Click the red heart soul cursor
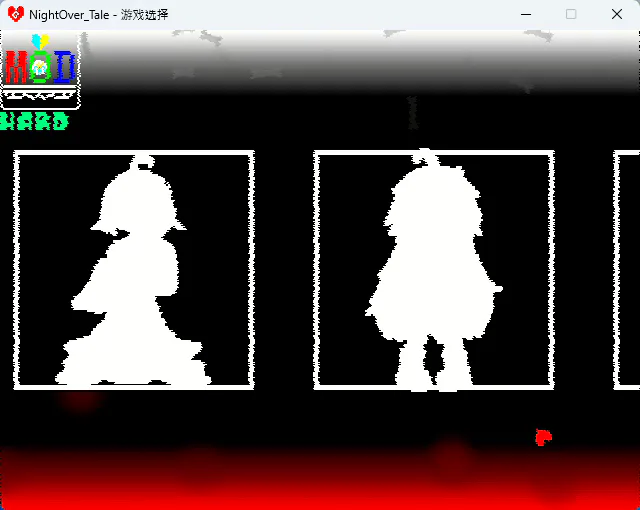Viewport: 640px width, 510px height. pyautogui.click(x=543, y=437)
